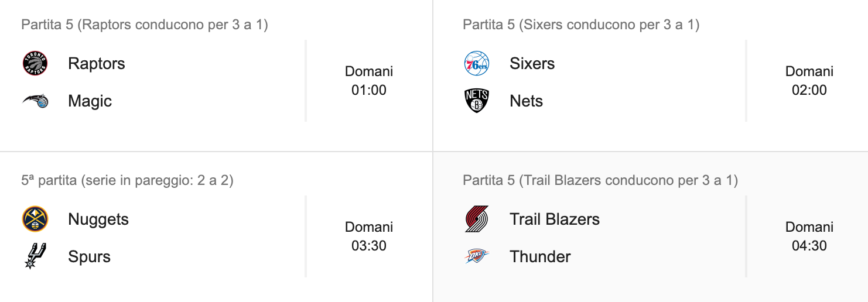
Task: Click the San Antonio Spurs logo
Action: pos(35,256)
